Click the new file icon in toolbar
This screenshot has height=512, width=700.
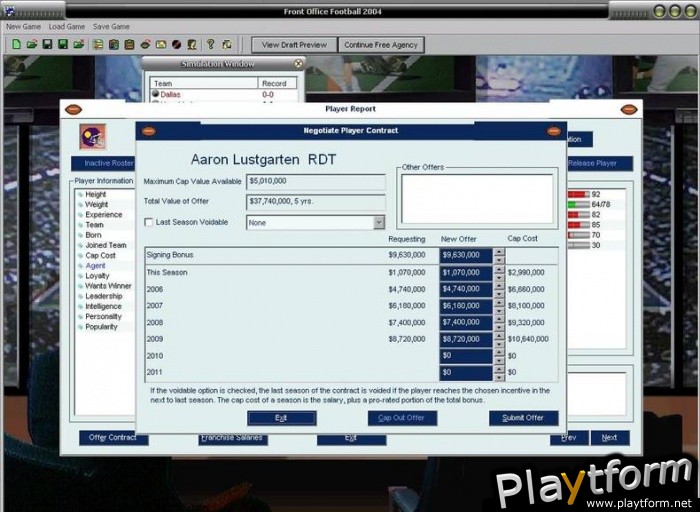[16, 44]
